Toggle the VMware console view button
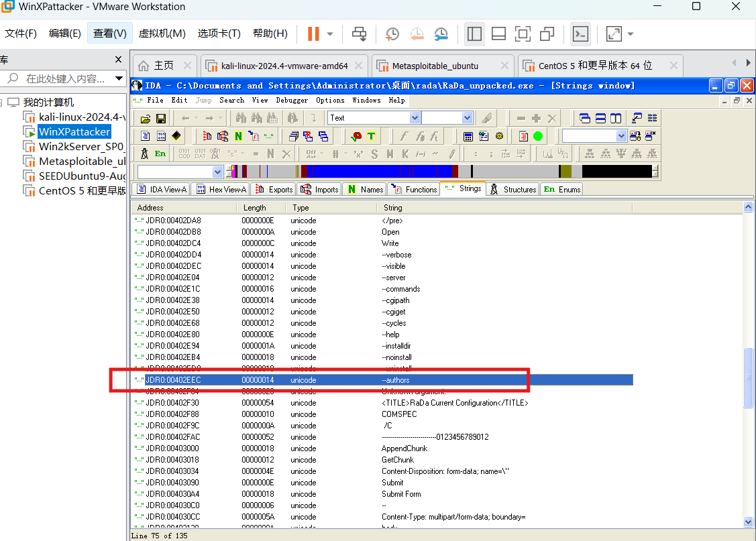The image size is (756, 541). pyautogui.click(x=580, y=34)
